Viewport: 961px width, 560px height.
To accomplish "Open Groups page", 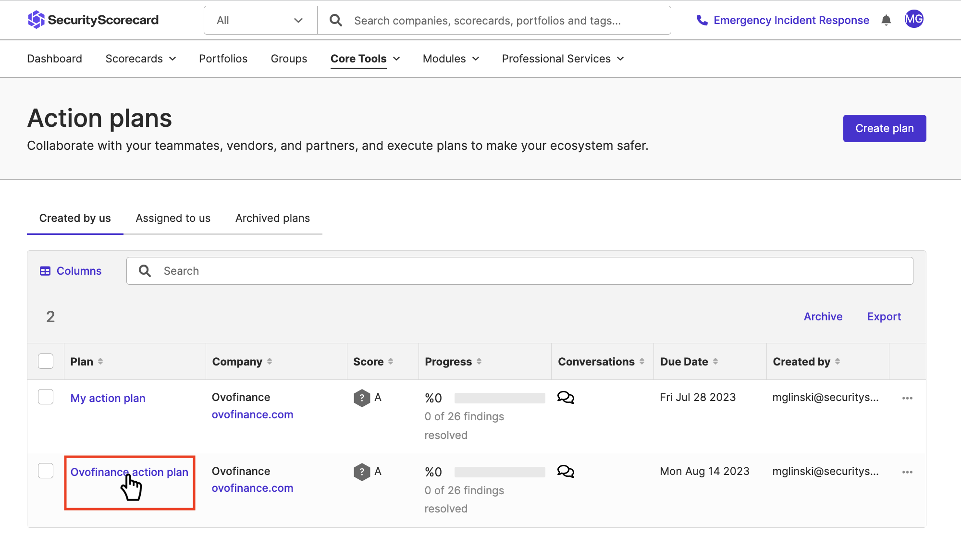I will coord(289,59).
